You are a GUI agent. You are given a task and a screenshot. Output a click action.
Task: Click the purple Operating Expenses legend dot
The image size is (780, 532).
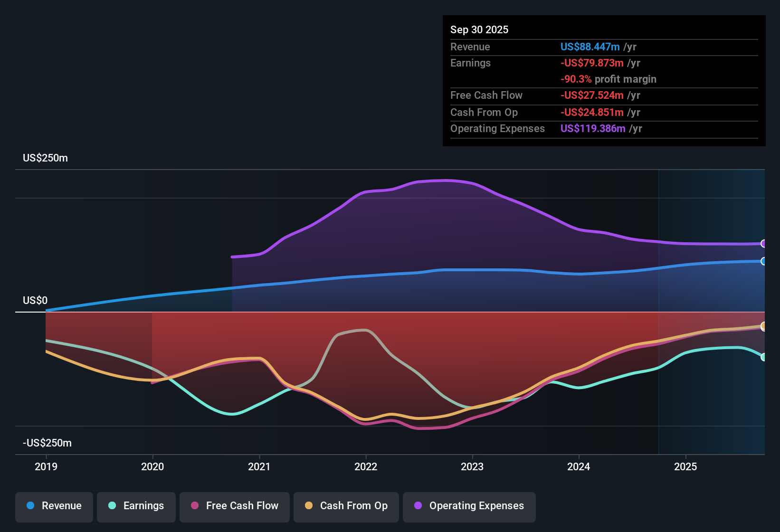coord(418,505)
